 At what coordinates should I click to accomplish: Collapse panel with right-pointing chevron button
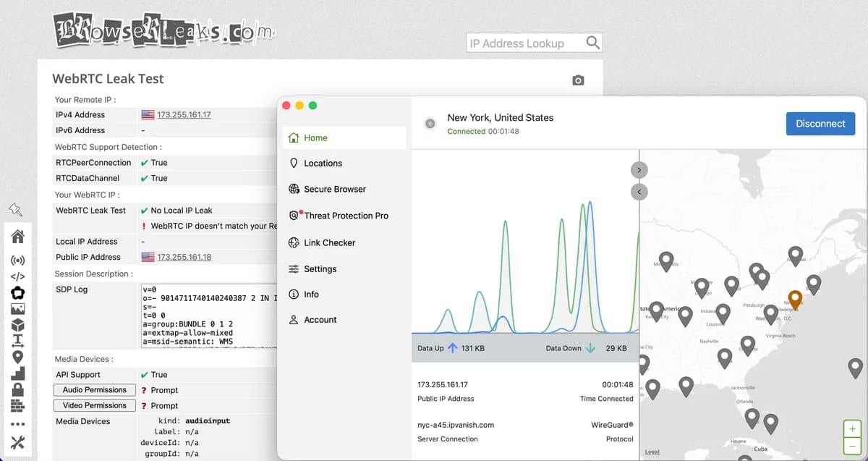click(x=639, y=169)
